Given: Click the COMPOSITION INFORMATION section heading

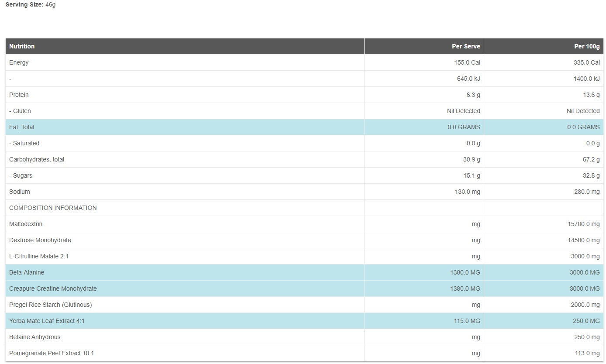Looking at the screenshot, I should click(53, 208).
